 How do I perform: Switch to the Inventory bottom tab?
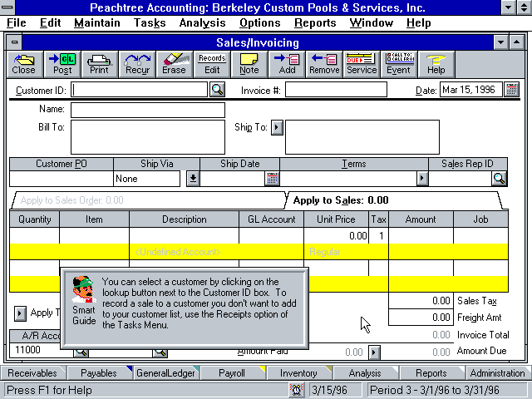click(298, 373)
